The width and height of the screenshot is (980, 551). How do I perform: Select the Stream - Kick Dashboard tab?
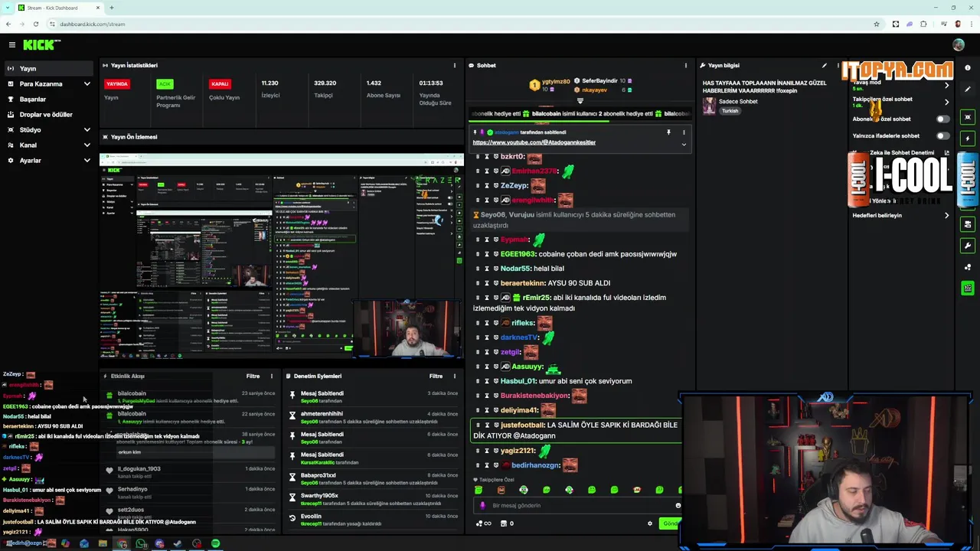pyautogui.click(x=58, y=8)
